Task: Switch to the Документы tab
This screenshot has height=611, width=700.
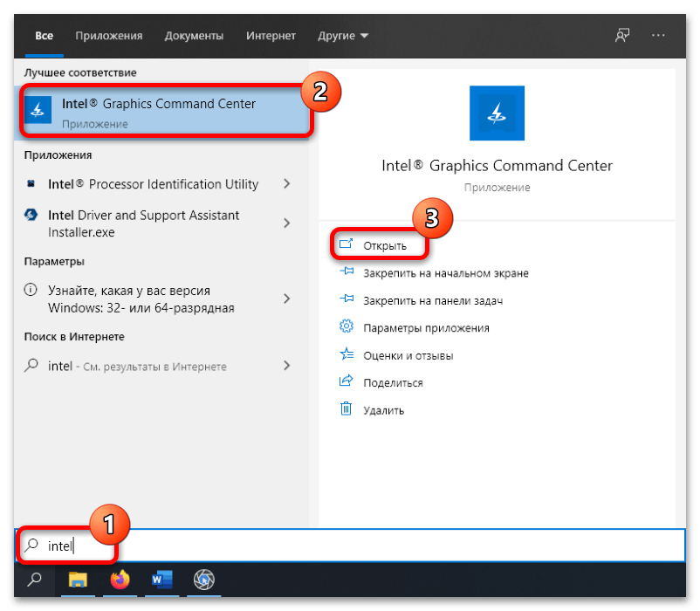Action: pyautogui.click(x=194, y=36)
